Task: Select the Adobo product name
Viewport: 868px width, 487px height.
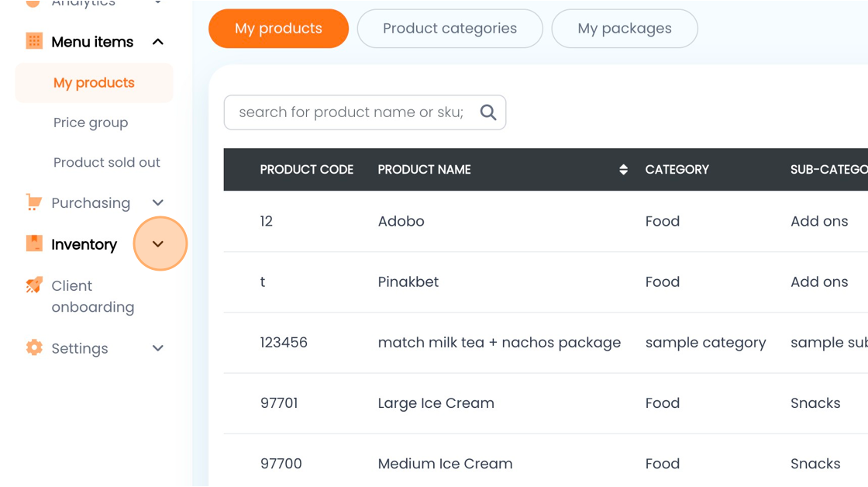Action: pyautogui.click(x=401, y=221)
